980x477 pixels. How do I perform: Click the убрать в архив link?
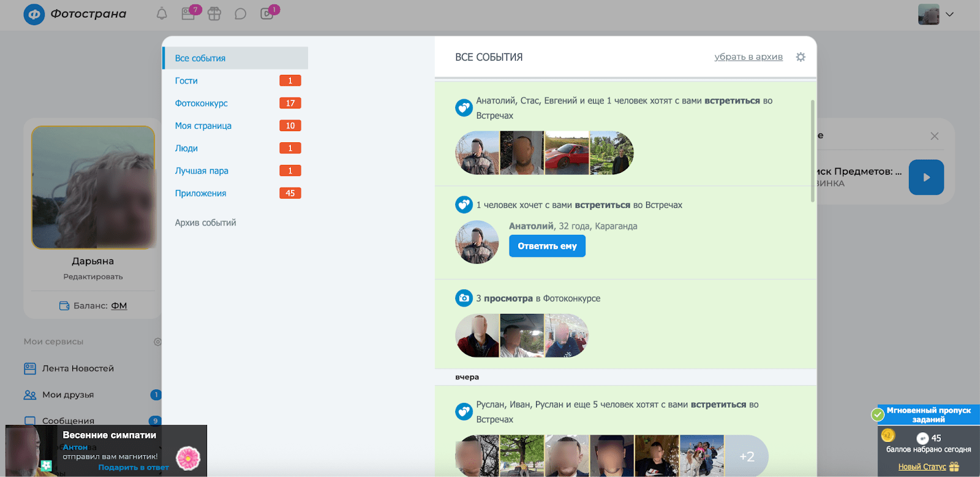click(748, 57)
